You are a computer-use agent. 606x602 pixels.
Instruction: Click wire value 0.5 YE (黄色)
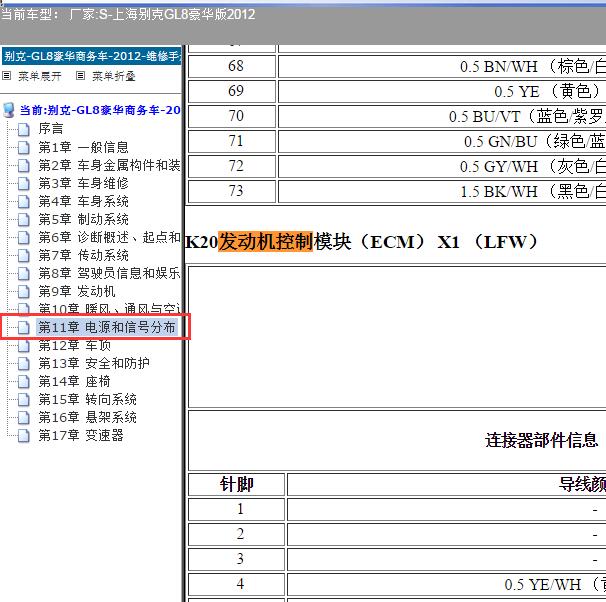(x=548, y=92)
